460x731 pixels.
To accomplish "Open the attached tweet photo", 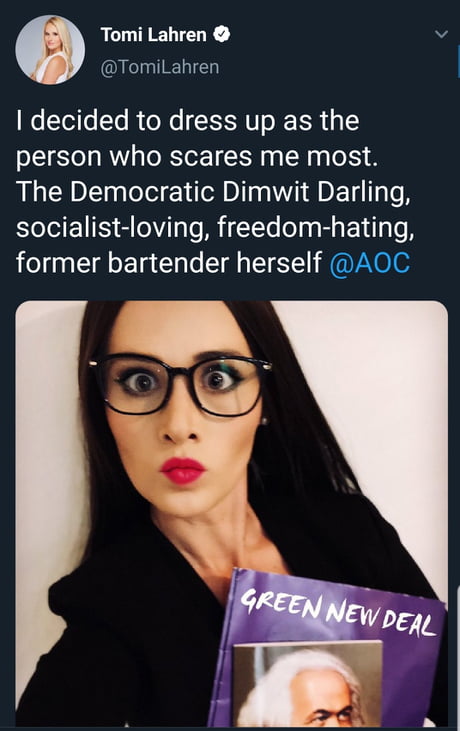I will (x=232, y=513).
